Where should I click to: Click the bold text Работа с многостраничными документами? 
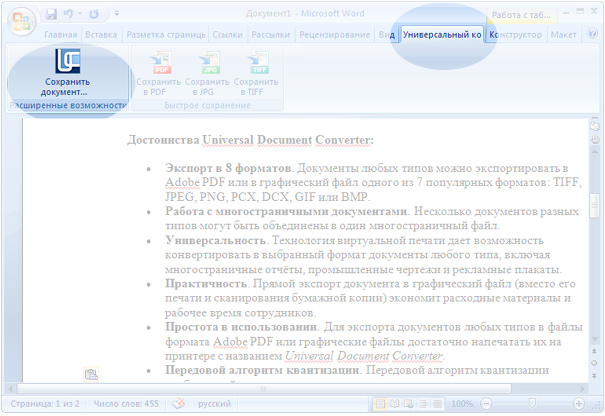point(286,211)
